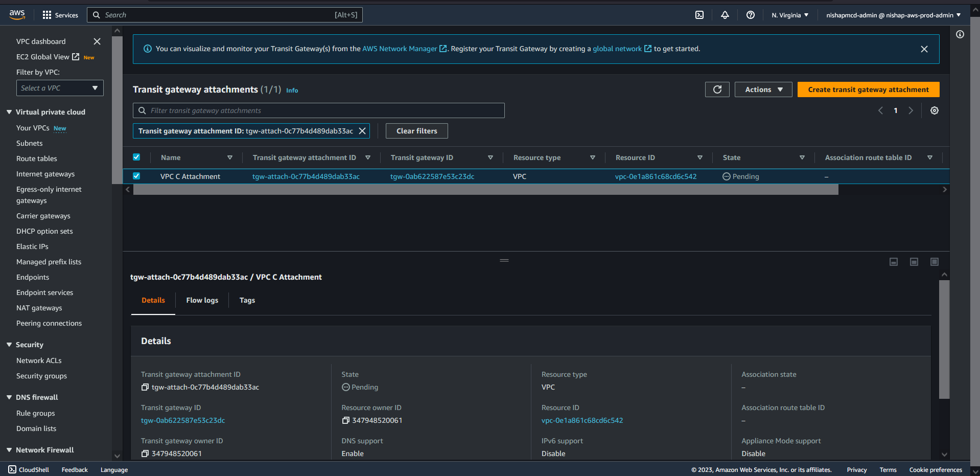Open table preferences gear icon

(x=934, y=110)
